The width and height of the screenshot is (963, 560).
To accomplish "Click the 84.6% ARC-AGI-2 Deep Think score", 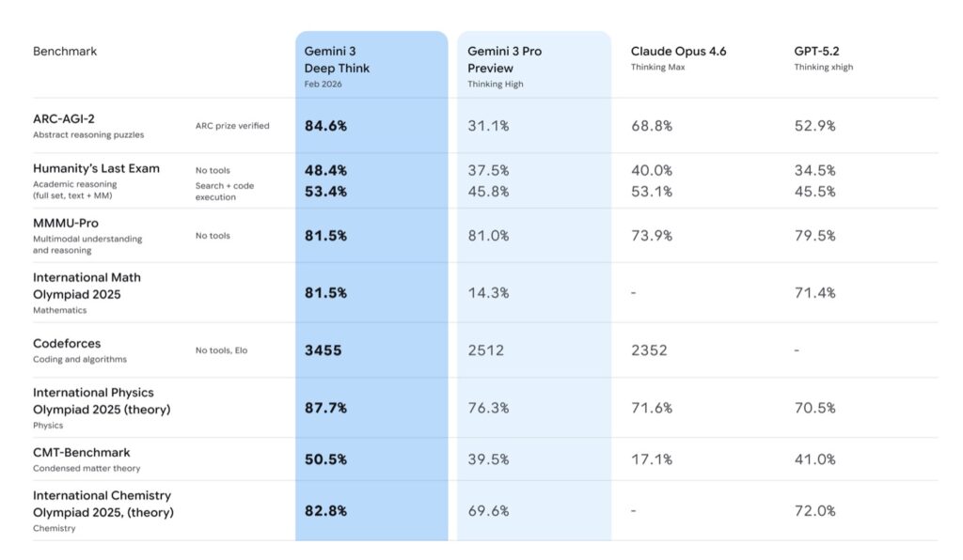I will (x=325, y=125).
